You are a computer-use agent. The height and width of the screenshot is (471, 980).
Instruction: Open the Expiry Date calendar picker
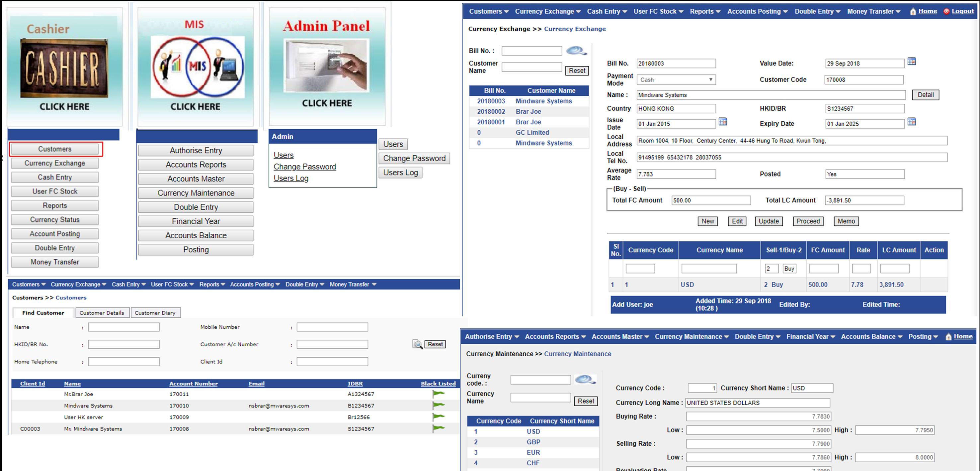click(912, 122)
